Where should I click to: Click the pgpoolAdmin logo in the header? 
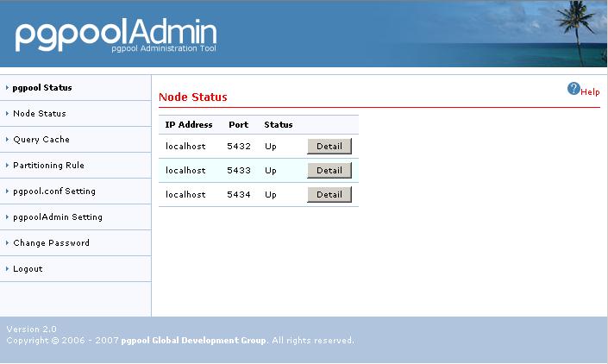tap(116, 35)
